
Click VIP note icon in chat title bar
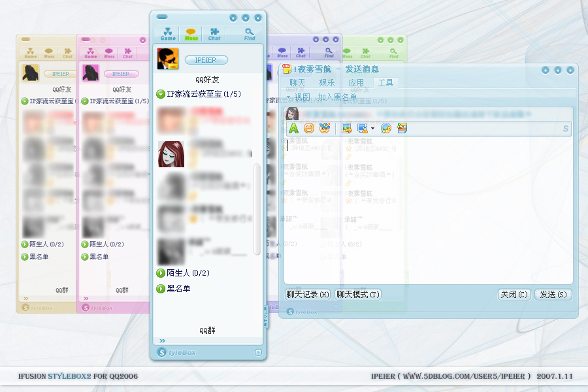(x=287, y=69)
